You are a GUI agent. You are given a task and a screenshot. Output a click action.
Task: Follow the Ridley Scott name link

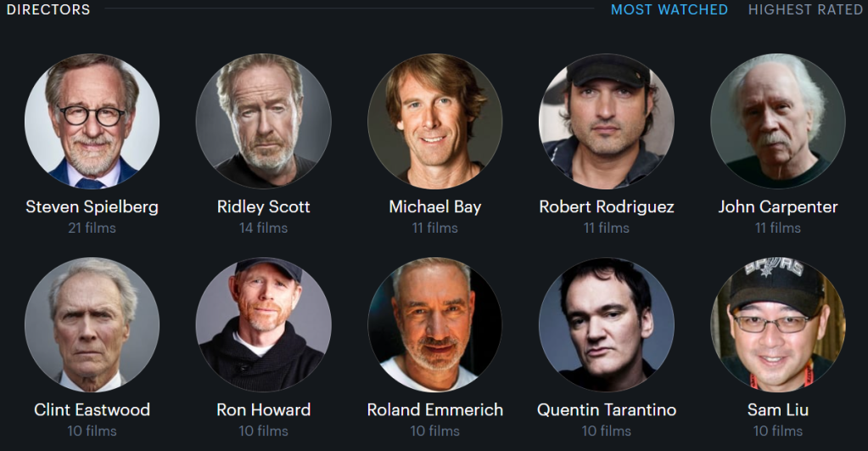[264, 206]
